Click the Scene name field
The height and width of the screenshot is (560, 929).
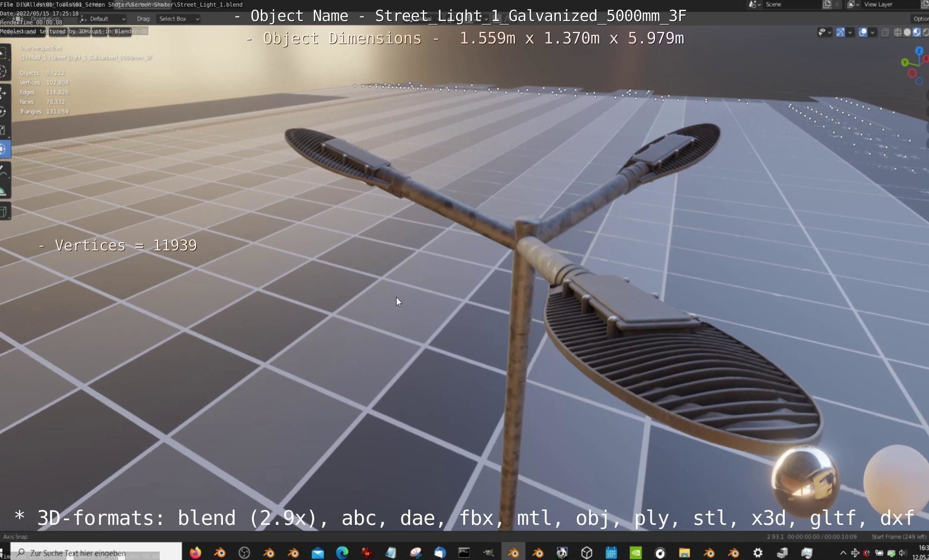pos(791,5)
